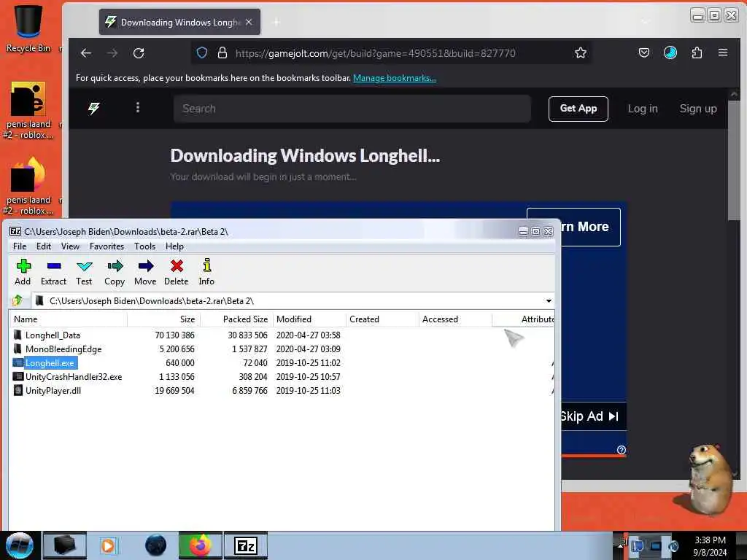
Task: Open the Firefox hamburger menu
Action: click(x=723, y=52)
